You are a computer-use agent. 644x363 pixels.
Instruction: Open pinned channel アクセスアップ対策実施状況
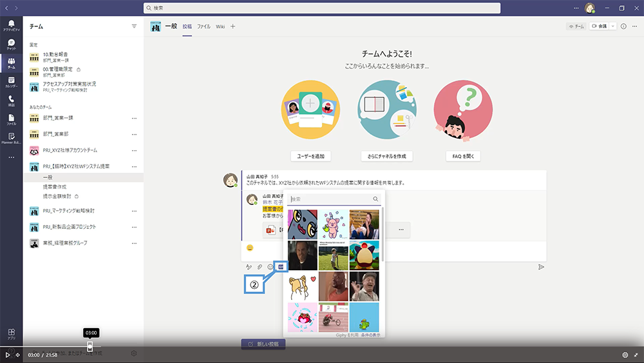(70, 84)
